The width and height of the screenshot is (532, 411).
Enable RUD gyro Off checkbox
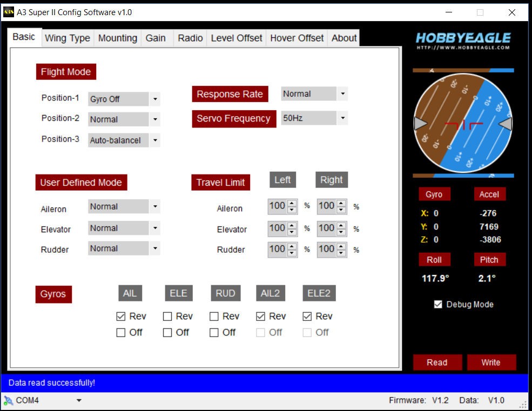214,333
